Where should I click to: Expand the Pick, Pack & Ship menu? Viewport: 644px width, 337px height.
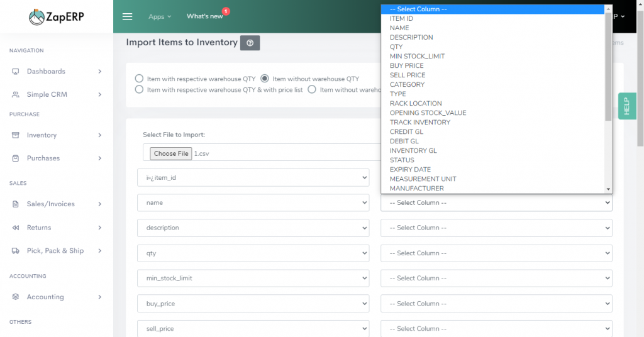coord(57,251)
